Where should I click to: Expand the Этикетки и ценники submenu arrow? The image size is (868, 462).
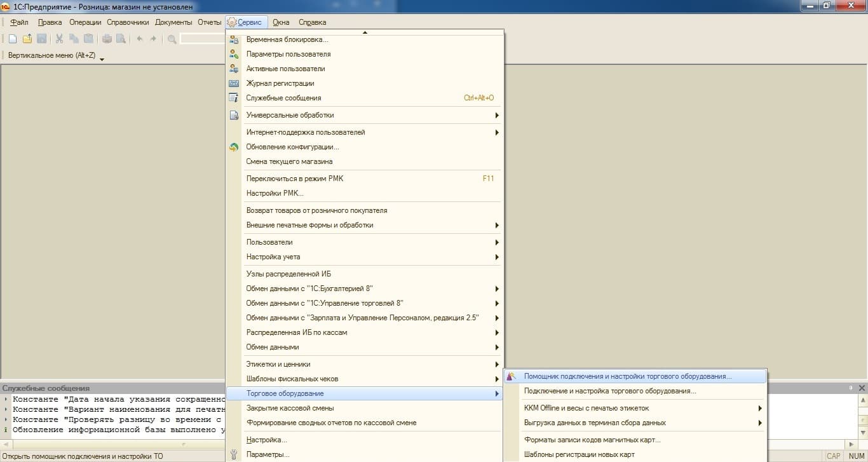pyautogui.click(x=497, y=364)
